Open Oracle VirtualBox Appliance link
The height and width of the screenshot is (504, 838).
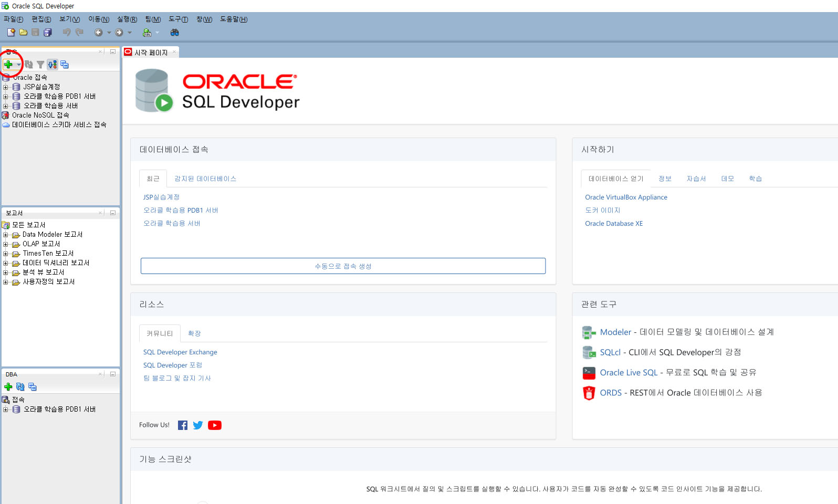click(x=626, y=197)
